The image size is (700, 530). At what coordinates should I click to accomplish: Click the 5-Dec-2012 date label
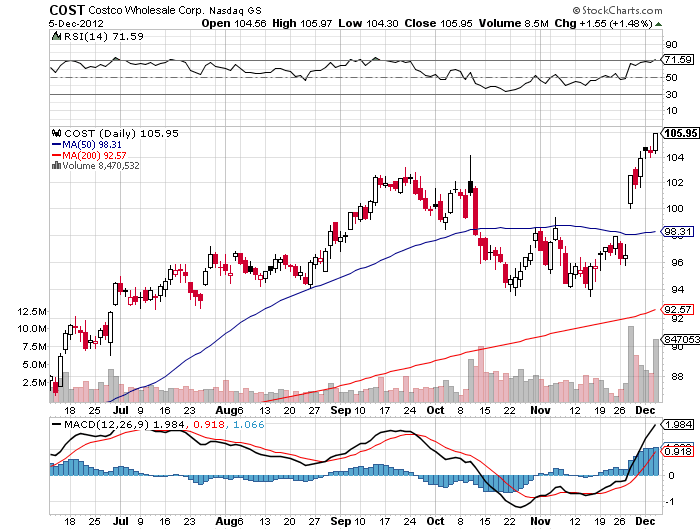click(x=76, y=24)
